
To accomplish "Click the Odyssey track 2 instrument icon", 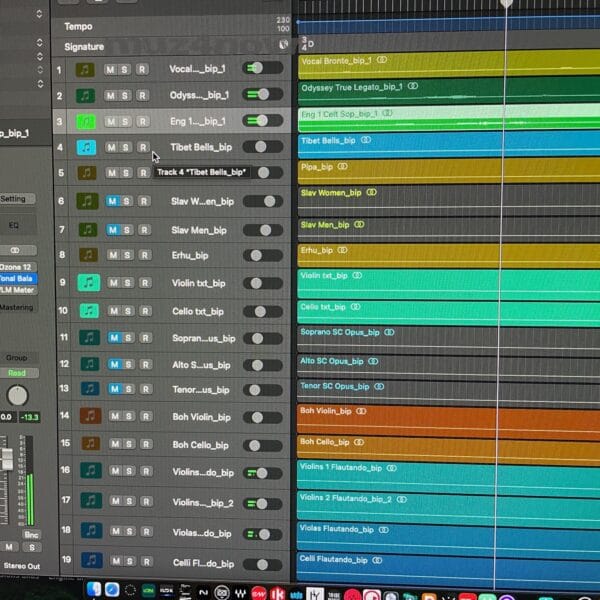I will (85, 96).
